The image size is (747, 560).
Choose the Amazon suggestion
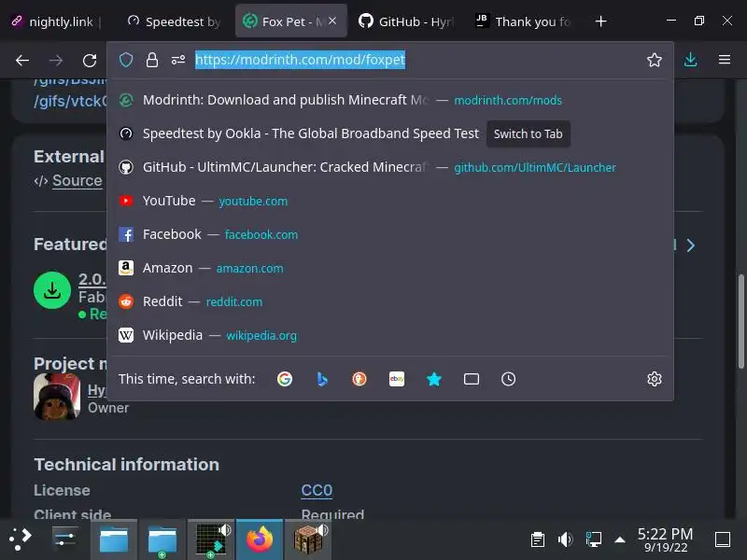point(389,268)
